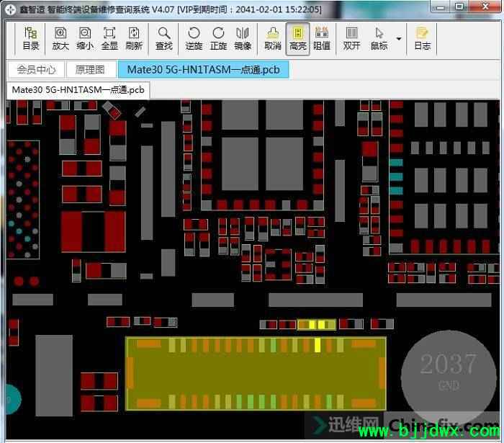504x443 pixels.
Task: Select the highlighted Mate30 5G-HN1TASM一点通.pcb tab
Action: (x=203, y=69)
